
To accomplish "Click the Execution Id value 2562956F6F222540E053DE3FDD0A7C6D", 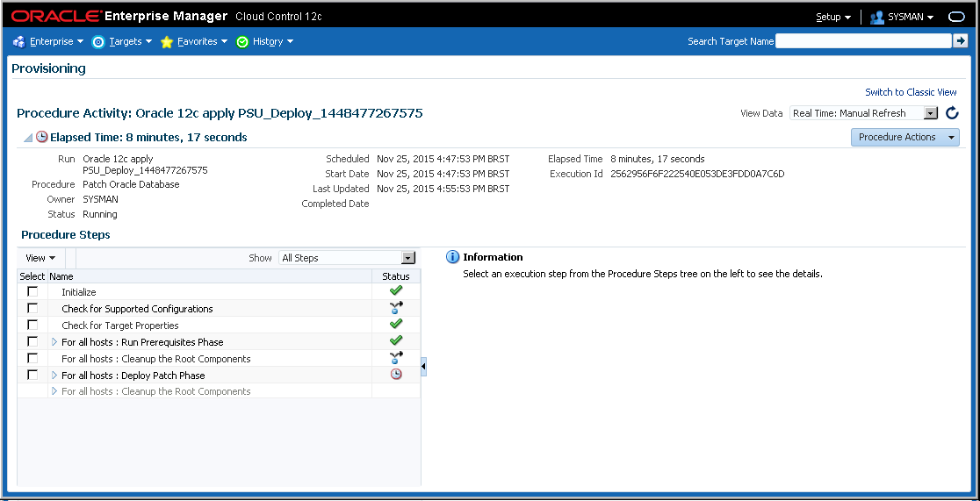I will (697, 174).
